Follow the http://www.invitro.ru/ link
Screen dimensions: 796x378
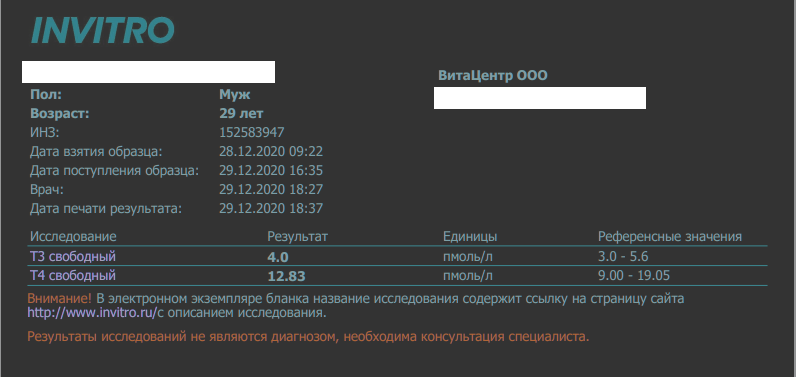click(x=92, y=313)
